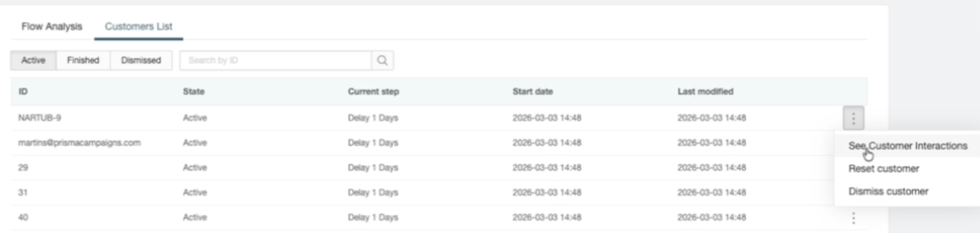Select the Customers List tab
This screenshot has width=980, height=233.
pos(138,27)
